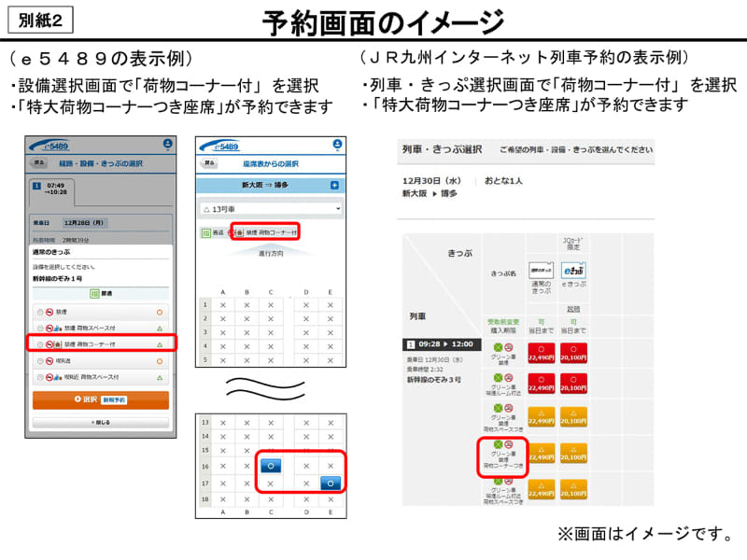The image size is (747, 560).
Task: Choose the yellow 20,100円 button in the bottom table row
Action: point(573,489)
